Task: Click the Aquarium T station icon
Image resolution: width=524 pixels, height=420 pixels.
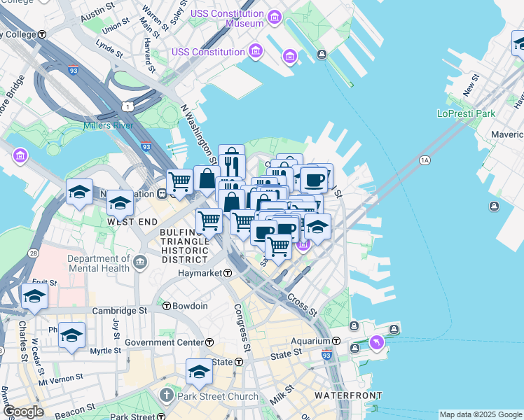Action: pos(336,341)
